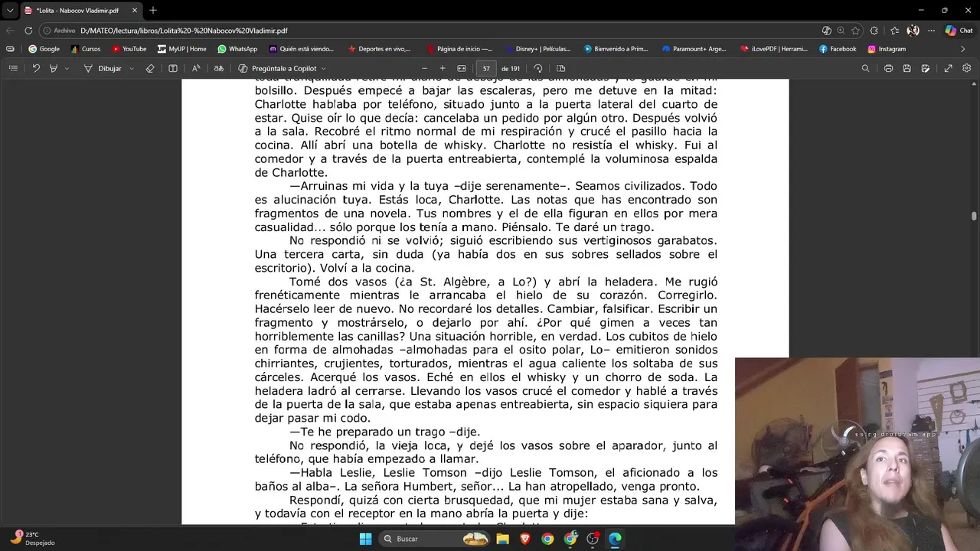Open Cursos bookmark
980x551 pixels.
pyautogui.click(x=86, y=49)
